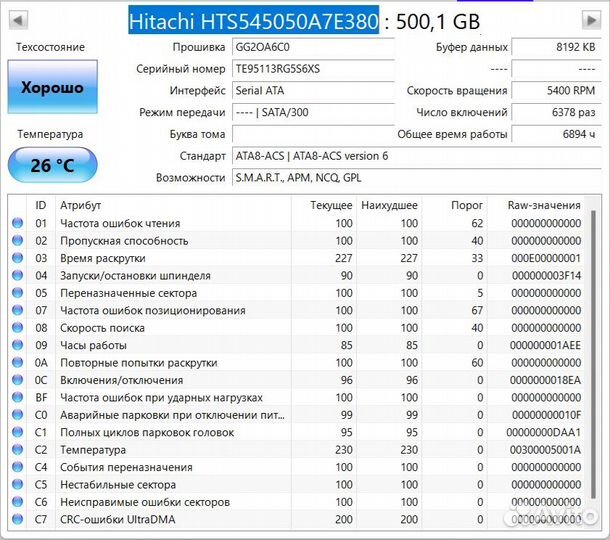Click the Режим передачи field SATA/300
The height and width of the screenshot is (540, 610).
(x=313, y=112)
